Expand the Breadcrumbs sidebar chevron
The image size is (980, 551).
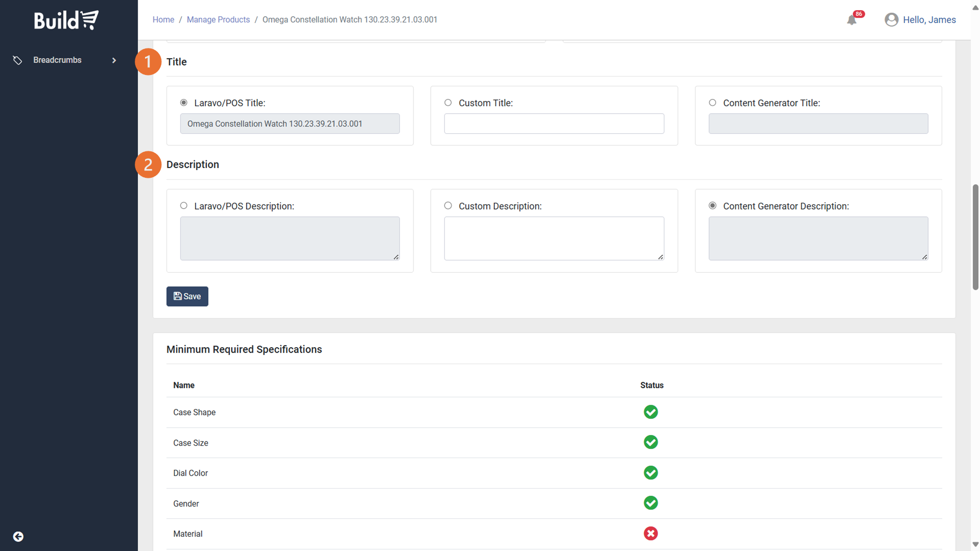(x=114, y=60)
